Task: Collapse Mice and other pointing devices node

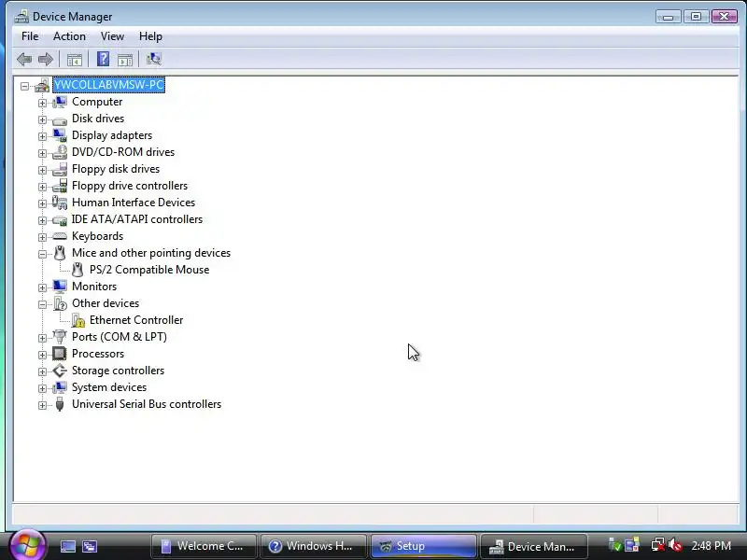Action: (42, 254)
